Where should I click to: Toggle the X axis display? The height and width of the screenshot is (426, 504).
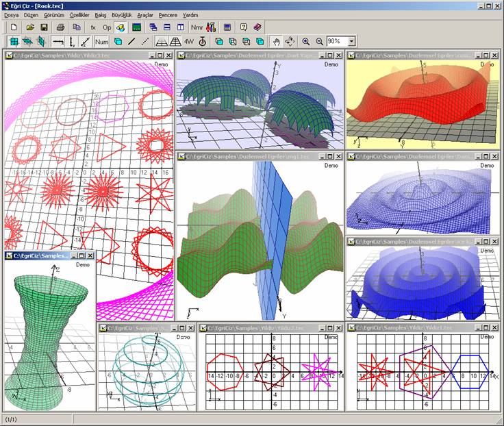58,42
